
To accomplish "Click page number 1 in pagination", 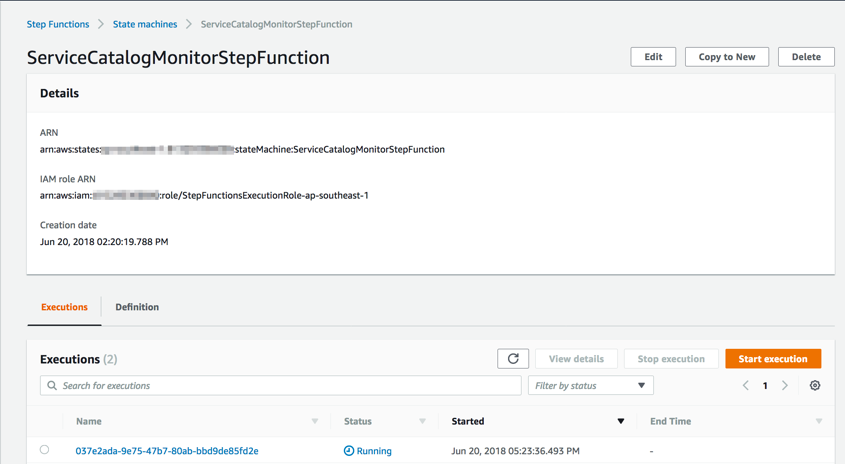I will [765, 386].
